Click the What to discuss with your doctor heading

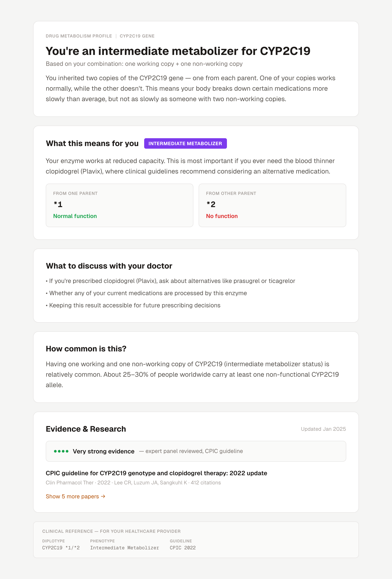pos(109,266)
